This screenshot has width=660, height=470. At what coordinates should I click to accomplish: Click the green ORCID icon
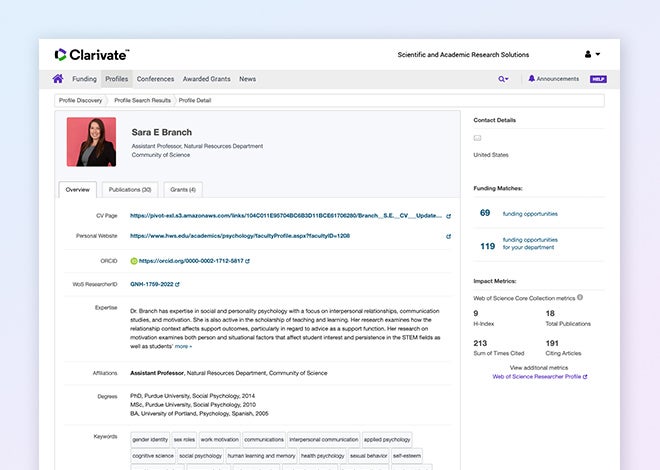[134, 260]
